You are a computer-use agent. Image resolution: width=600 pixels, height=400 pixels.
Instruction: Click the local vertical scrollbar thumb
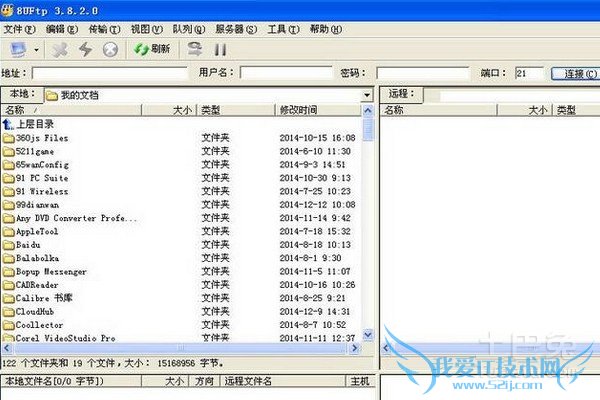[x=368, y=130]
